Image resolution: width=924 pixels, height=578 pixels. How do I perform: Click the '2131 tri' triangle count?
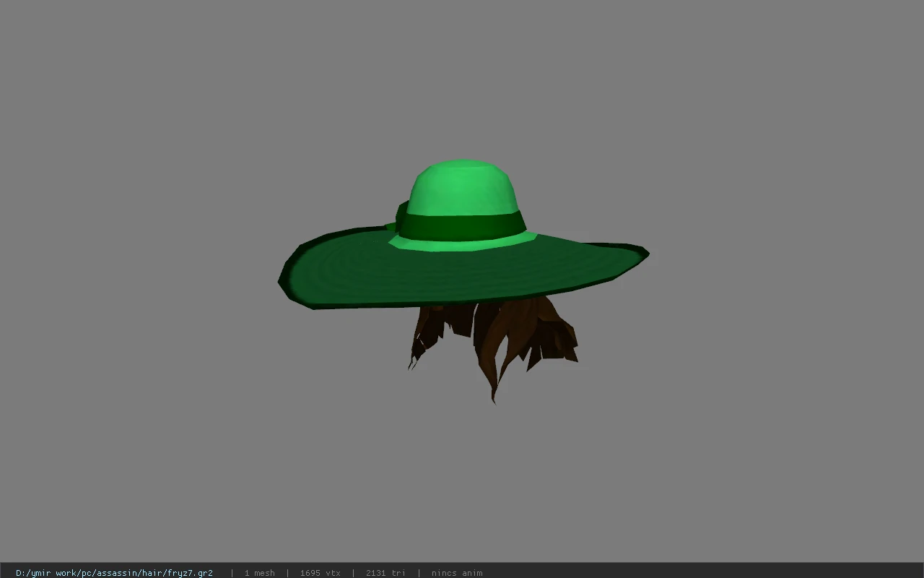pos(385,573)
